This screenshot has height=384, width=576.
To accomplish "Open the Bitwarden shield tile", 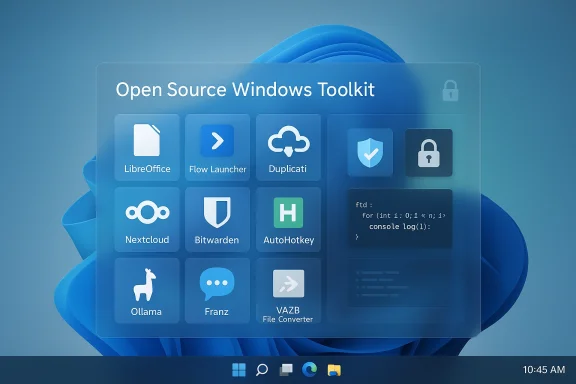I will [217, 219].
